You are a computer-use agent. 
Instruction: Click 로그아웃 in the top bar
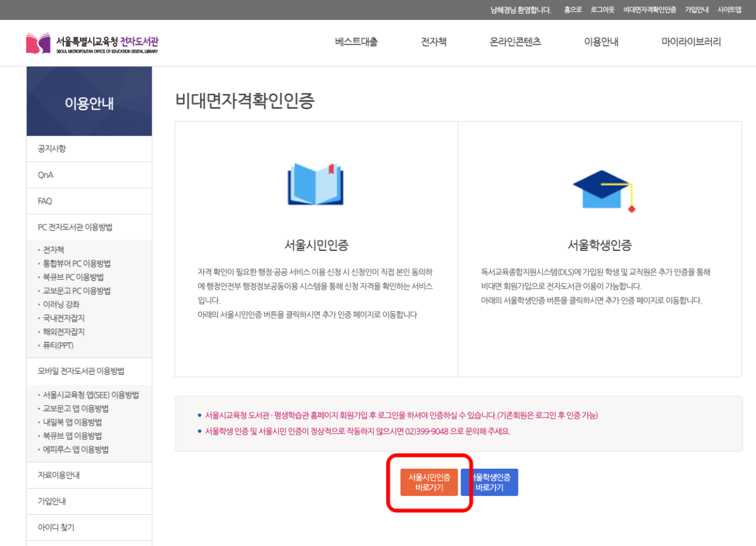(602, 10)
